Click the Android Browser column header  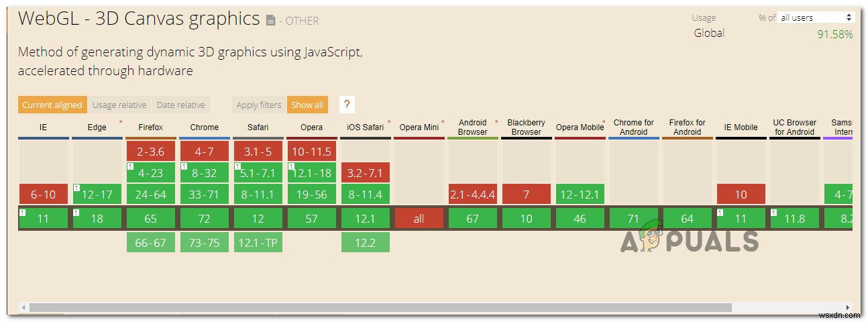[473, 127]
